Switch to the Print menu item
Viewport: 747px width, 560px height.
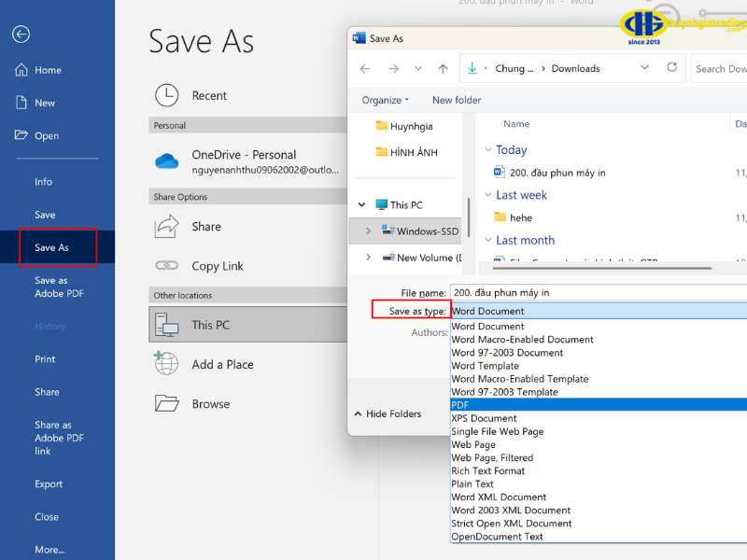point(45,358)
